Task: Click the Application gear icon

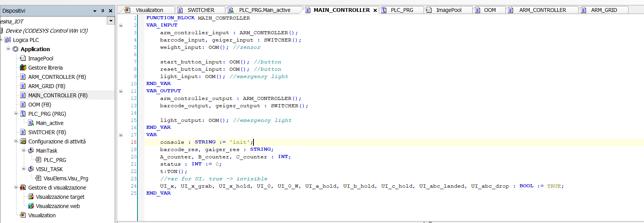Action: (x=15, y=49)
